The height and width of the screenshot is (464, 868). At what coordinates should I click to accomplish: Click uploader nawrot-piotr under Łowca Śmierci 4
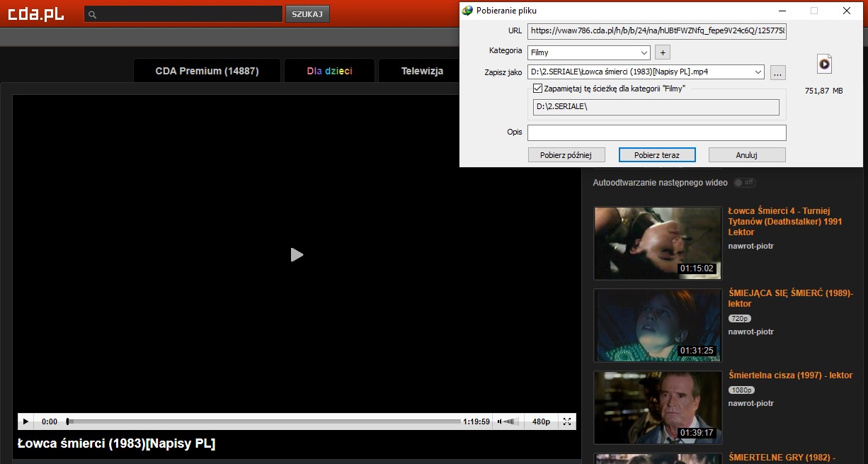click(751, 247)
